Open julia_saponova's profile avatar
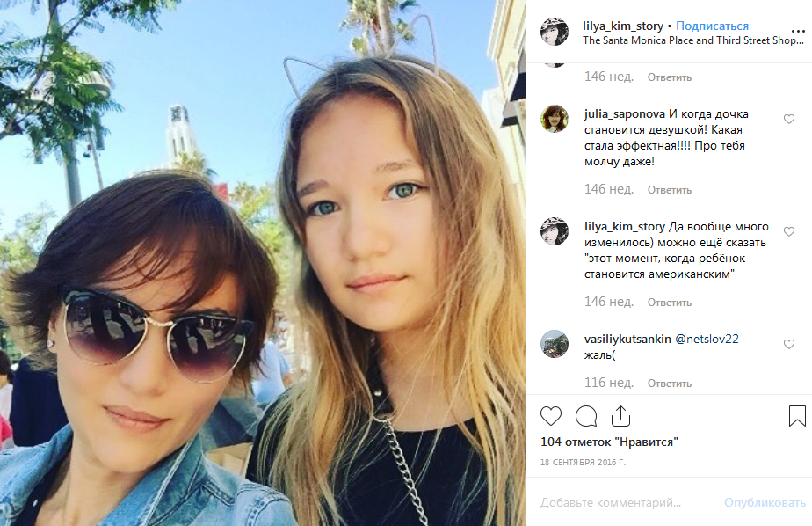 pos(555,119)
